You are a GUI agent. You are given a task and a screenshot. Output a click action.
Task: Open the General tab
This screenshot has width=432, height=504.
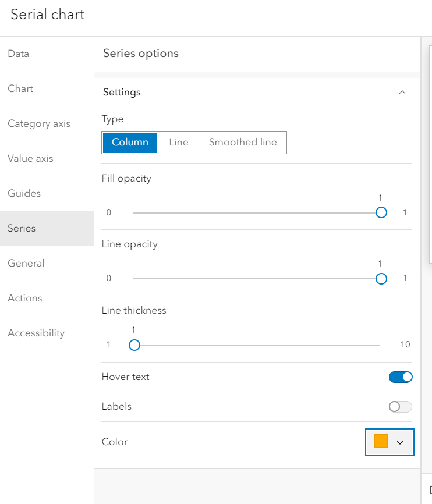[x=26, y=264]
